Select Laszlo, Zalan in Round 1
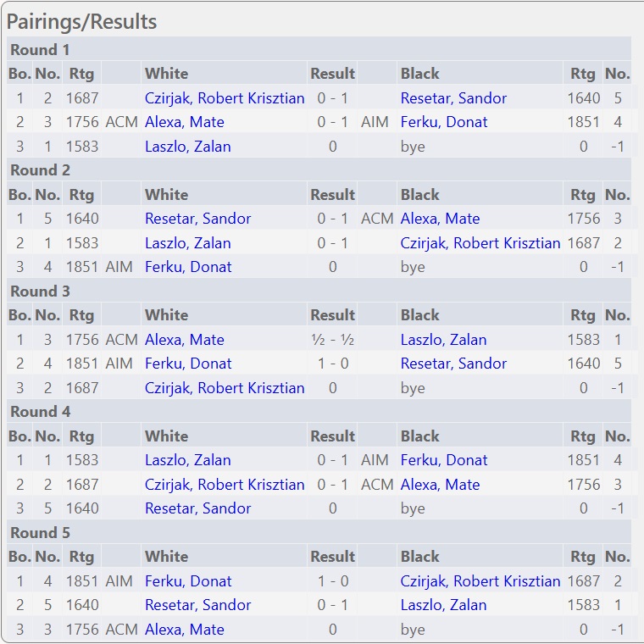 (x=187, y=147)
